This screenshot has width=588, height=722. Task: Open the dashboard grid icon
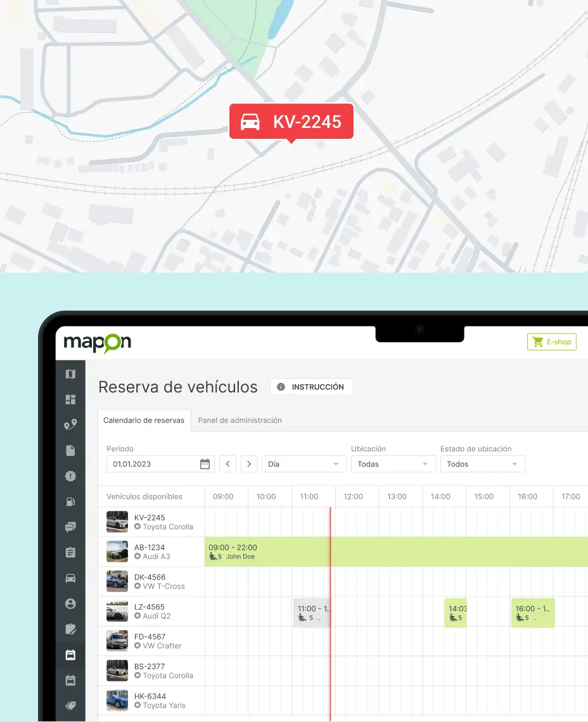70,399
